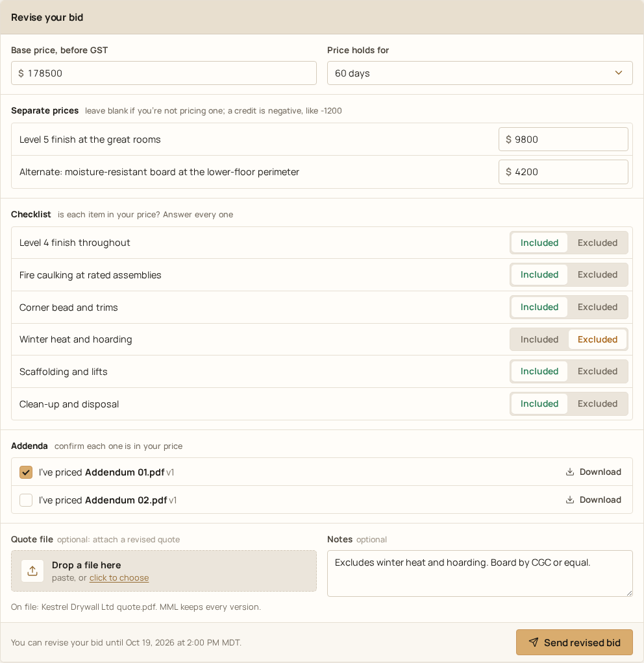Viewport: 644px width, 663px height.
Task: Edit the moisture-resistant board alternate price field
Action: tap(563, 172)
